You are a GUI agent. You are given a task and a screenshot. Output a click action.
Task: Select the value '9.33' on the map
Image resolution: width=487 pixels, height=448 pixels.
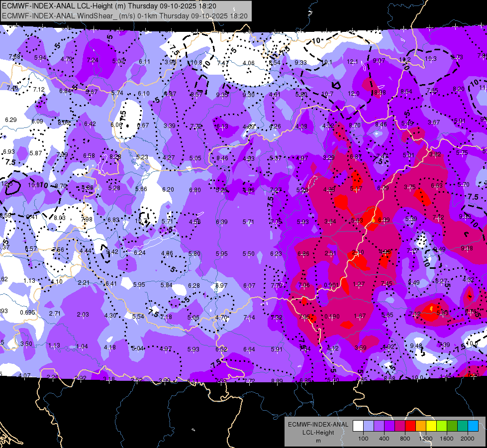click(300, 63)
